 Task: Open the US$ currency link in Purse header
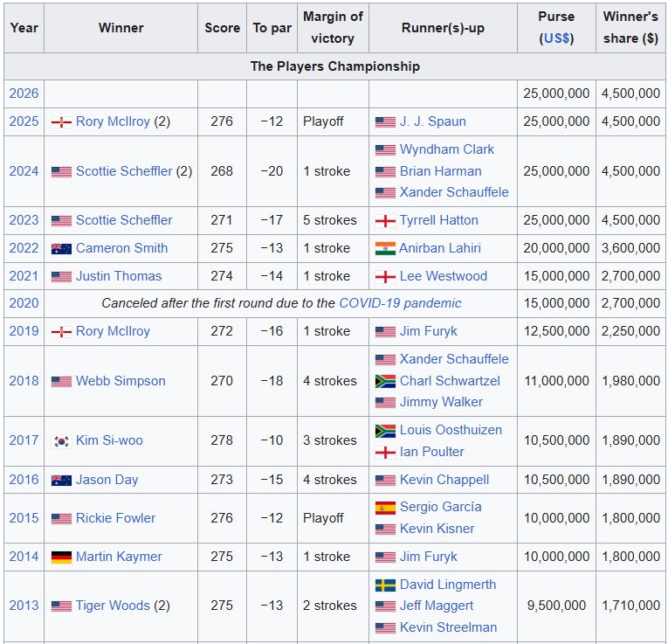pos(556,38)
